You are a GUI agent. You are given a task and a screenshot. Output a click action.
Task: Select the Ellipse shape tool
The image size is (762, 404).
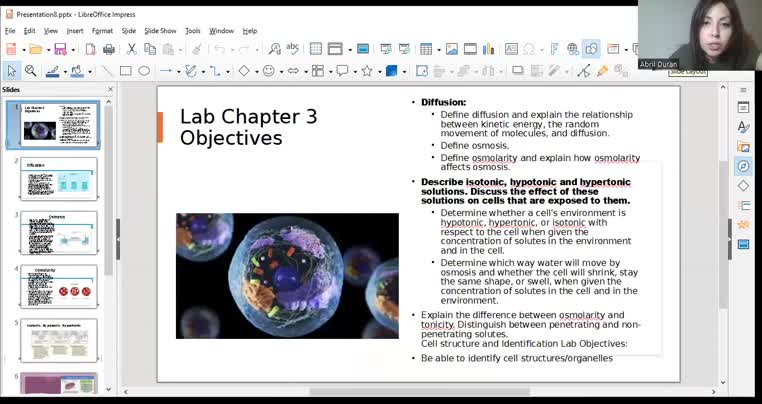(x=144, y=71)
